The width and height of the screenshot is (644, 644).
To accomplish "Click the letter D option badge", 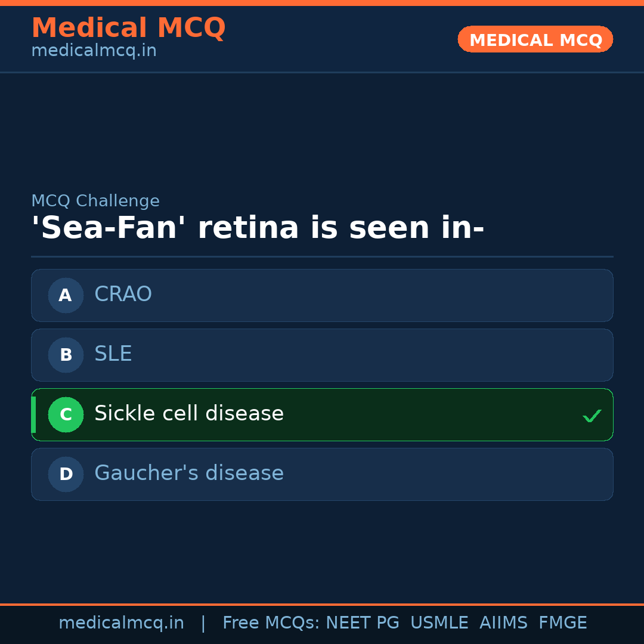I will coord(66,474).
